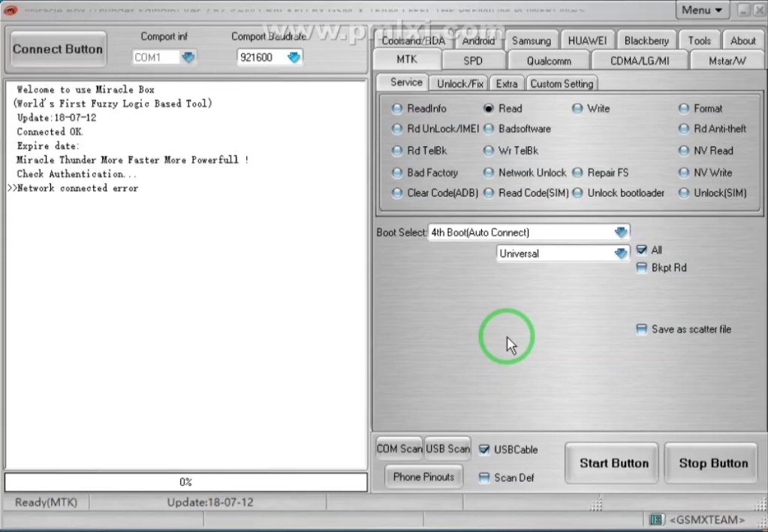
Task: Switch to the Blackberry tab
Action: pyautogui.click(x=646, y=41)
